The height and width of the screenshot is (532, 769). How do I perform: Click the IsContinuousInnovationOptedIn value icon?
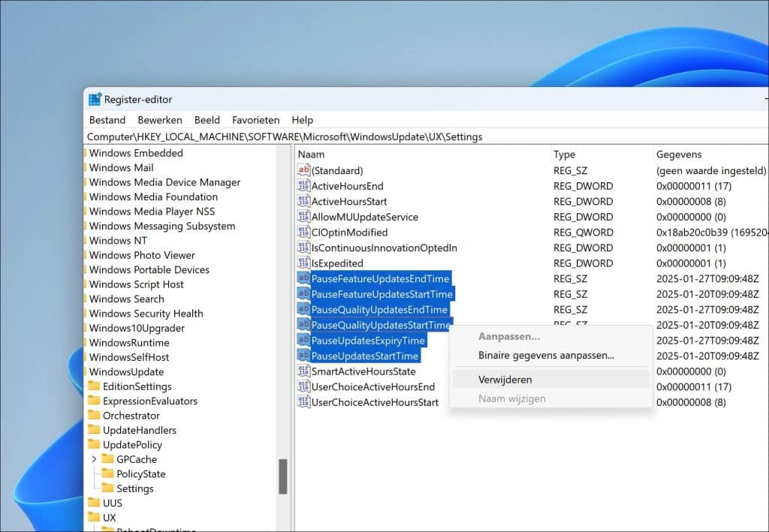(x=303, y=248)
